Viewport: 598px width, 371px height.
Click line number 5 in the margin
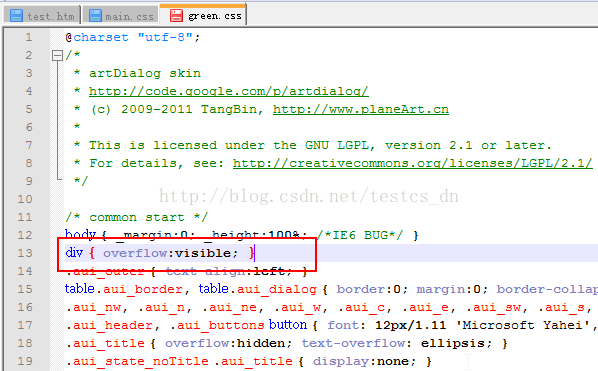coord(29,109)
